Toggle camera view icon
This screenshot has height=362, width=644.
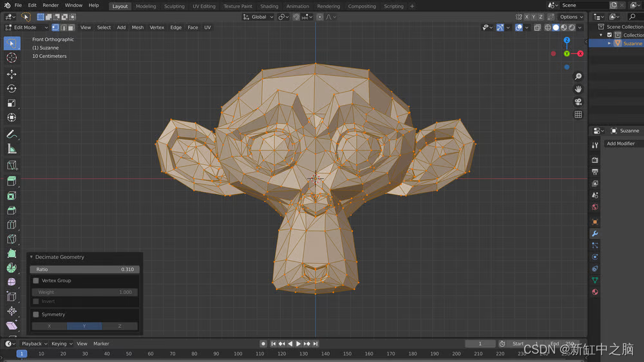[x=578, y=102]
